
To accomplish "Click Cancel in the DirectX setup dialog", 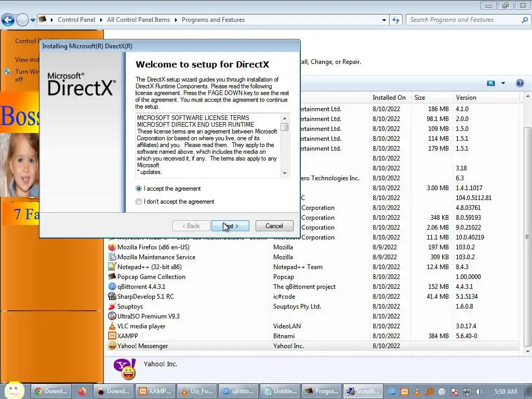I will (274, 226).
